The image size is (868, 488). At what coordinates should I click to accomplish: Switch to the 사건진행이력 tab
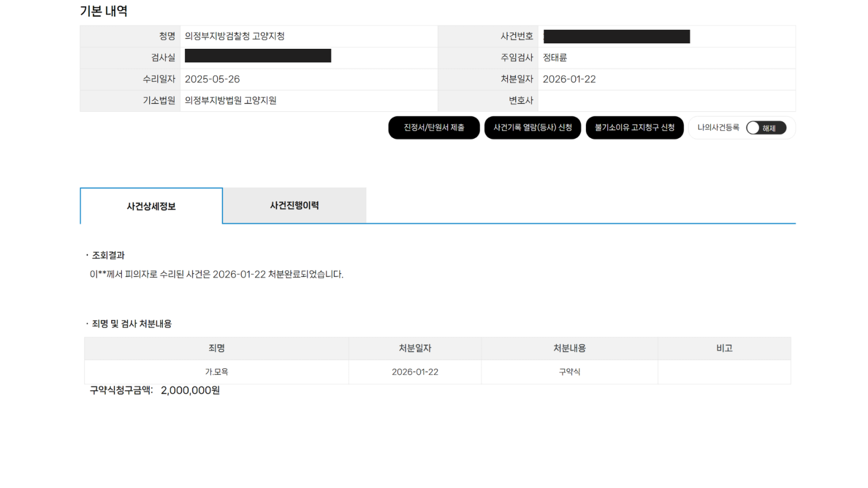[294, 206]
